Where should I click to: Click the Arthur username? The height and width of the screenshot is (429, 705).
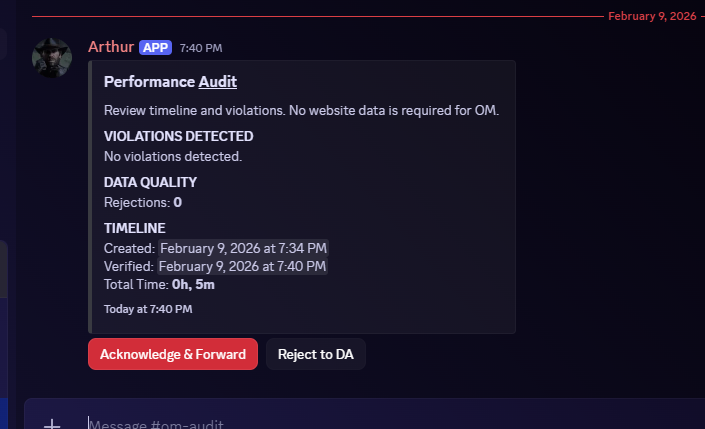tap(111, 47)
